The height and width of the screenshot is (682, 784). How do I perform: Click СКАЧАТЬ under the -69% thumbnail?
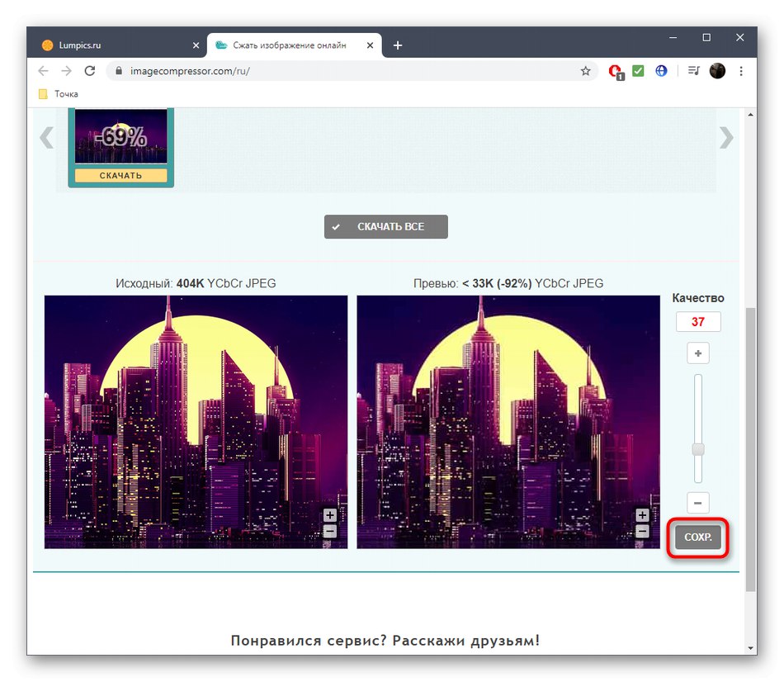coord(120,175)
